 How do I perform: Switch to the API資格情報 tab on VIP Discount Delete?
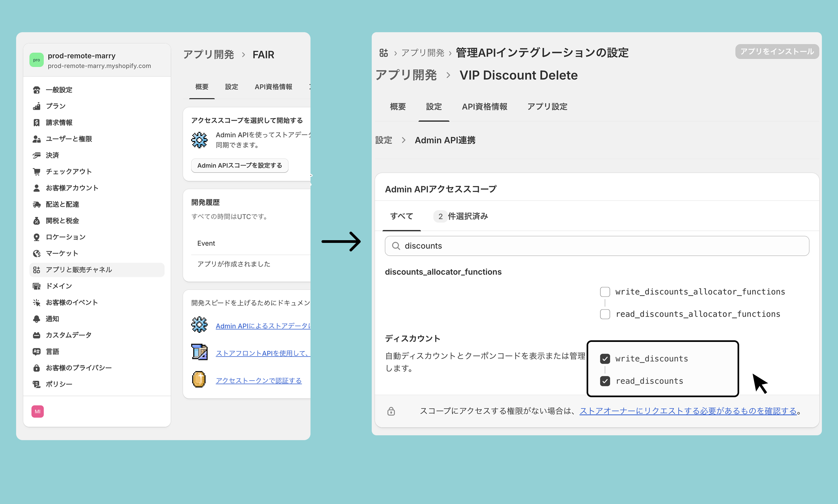coord(484,107)
